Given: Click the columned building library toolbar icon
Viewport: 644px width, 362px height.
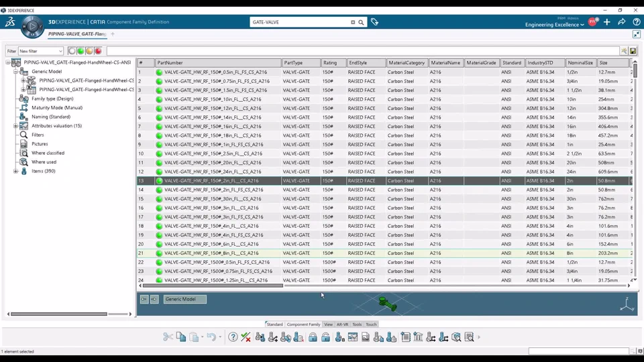Looking at the screenshot, I should [418, 337].
